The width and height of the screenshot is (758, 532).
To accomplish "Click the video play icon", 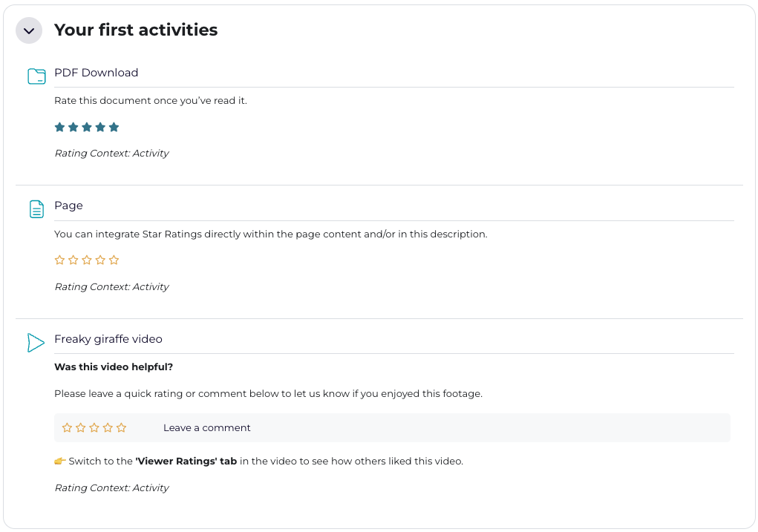I will coord(36,342).
